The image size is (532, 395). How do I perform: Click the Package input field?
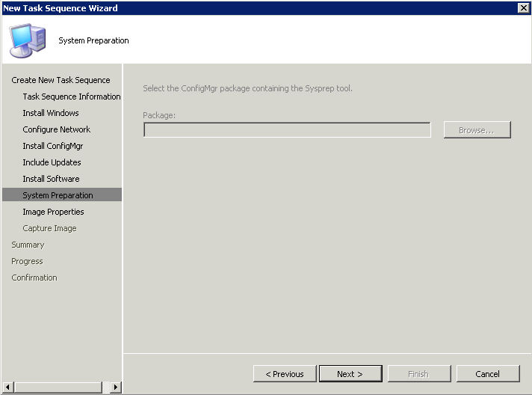pyautogui.click(x=287, y=130)
